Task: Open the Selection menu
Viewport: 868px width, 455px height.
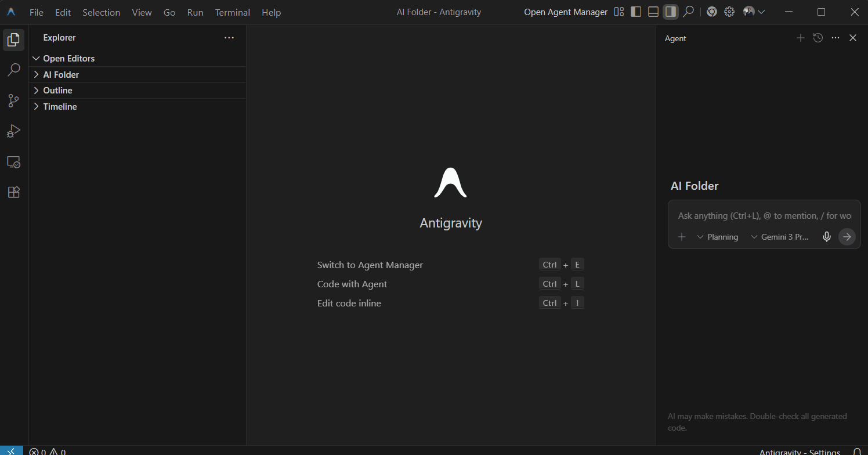Action: (102, 12)
